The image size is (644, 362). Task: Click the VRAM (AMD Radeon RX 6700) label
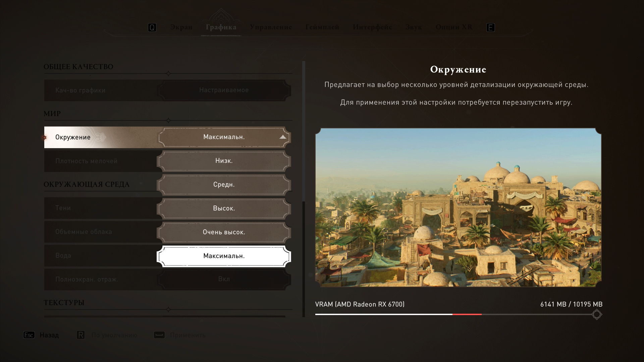click(360, 304)
